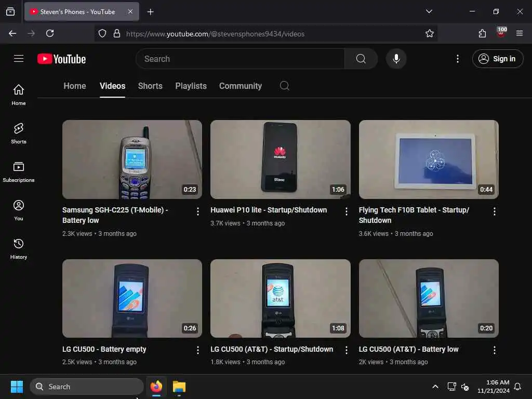Activate voice search microphone
Image resolution: width=532 pixels, height=399 pixels.
tap(396, 59)
